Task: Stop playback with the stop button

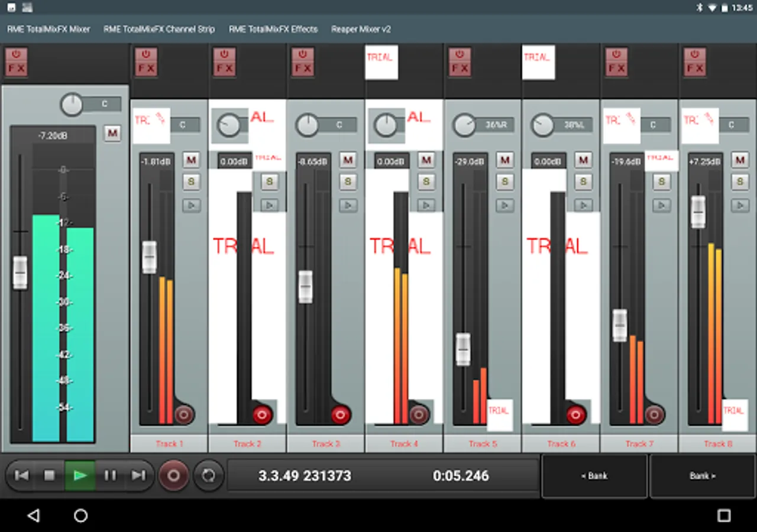Action: click(x=50, y=475)
